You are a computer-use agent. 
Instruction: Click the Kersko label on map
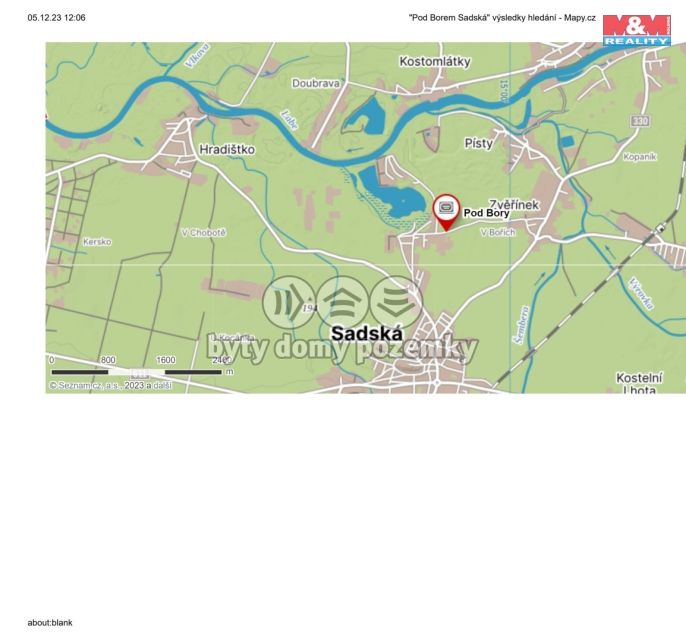pos(97,241)
